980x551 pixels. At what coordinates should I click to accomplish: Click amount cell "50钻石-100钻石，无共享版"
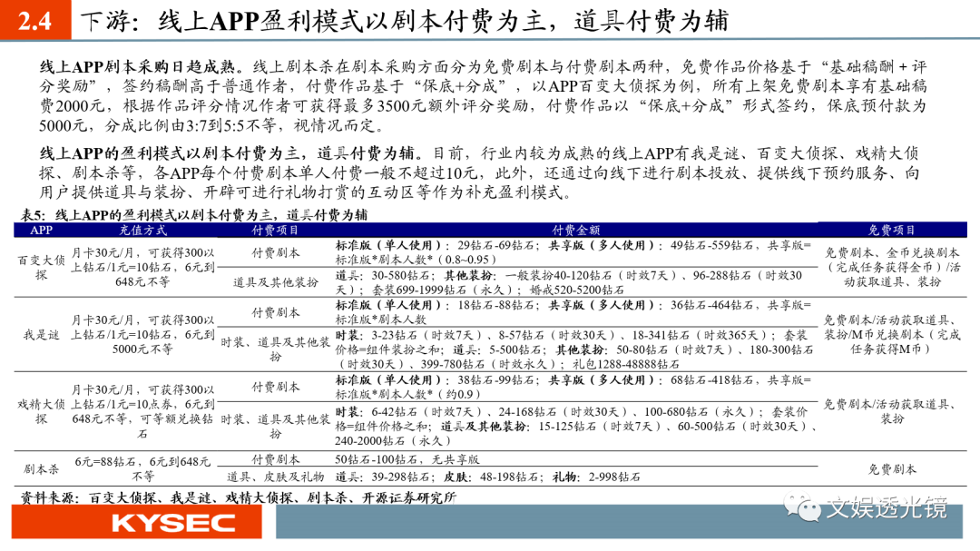(407, 459)
